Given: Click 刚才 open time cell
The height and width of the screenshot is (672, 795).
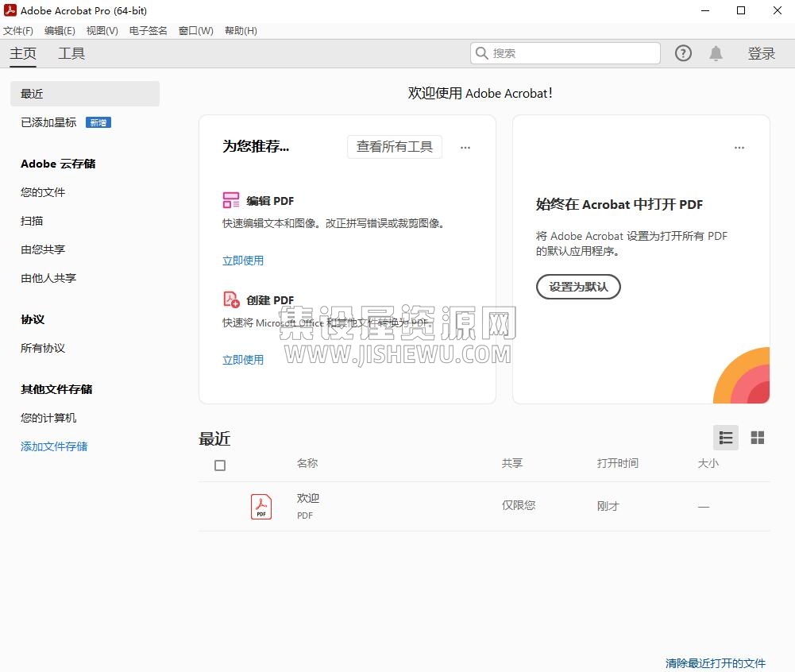Looking at the screenshot, I should pos(608,506).
